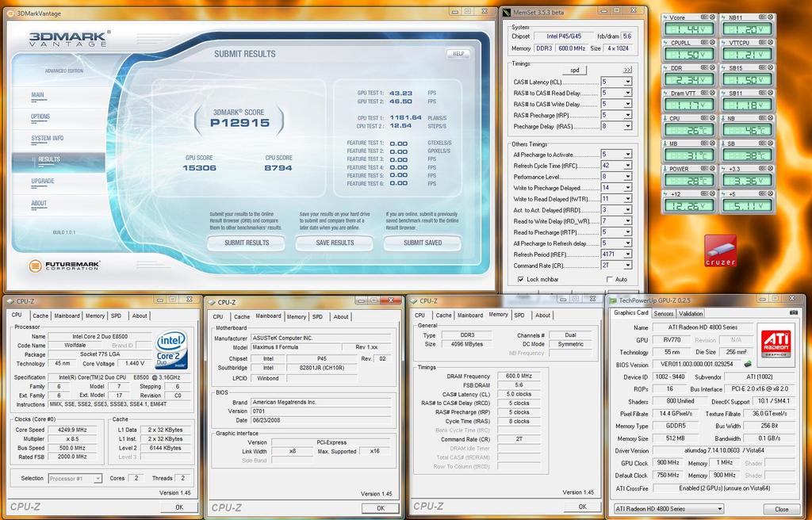Screen dimensions: 812x520
Task: Click GPU-Z screenshot camera icon
Action: [793, 313]
